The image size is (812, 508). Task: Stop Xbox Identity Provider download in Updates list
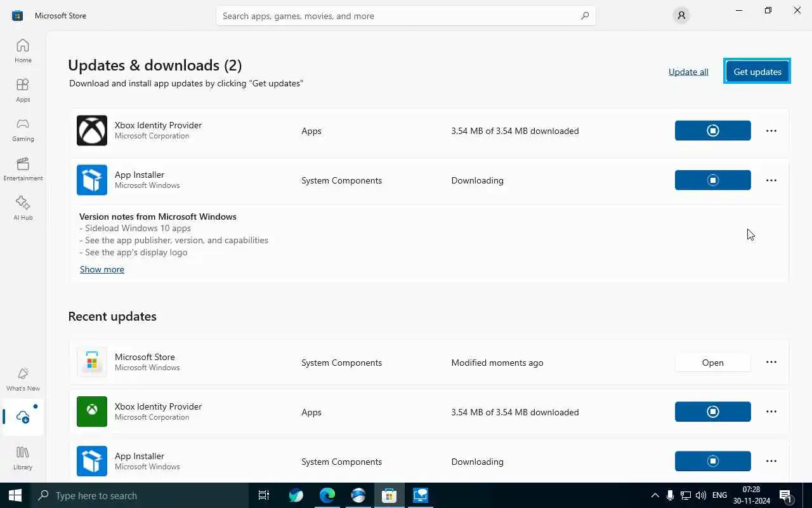(713, 131)
